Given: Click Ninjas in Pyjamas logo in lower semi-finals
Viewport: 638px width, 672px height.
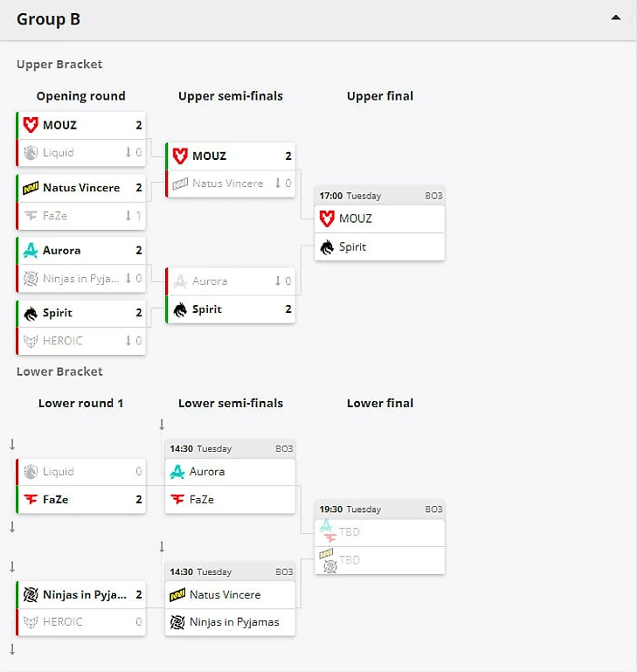Looking at the screenshot, I should click(x=177, y=622).
